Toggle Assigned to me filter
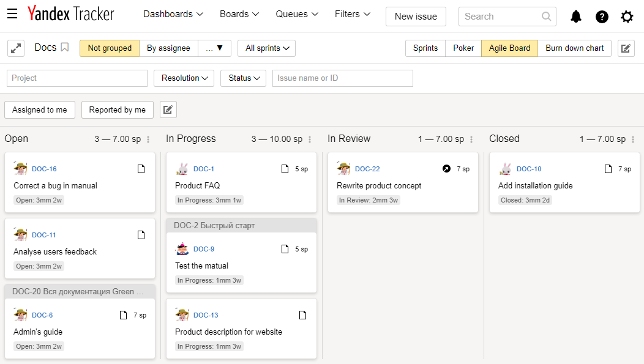This screenshot has width=644, height=364. tap(39, 110)
